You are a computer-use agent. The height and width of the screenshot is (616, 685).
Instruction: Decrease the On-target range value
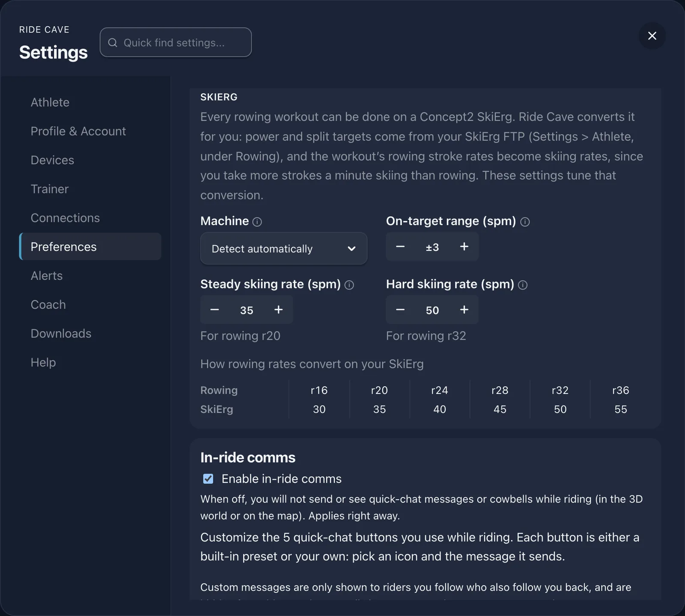pos(400,246)
